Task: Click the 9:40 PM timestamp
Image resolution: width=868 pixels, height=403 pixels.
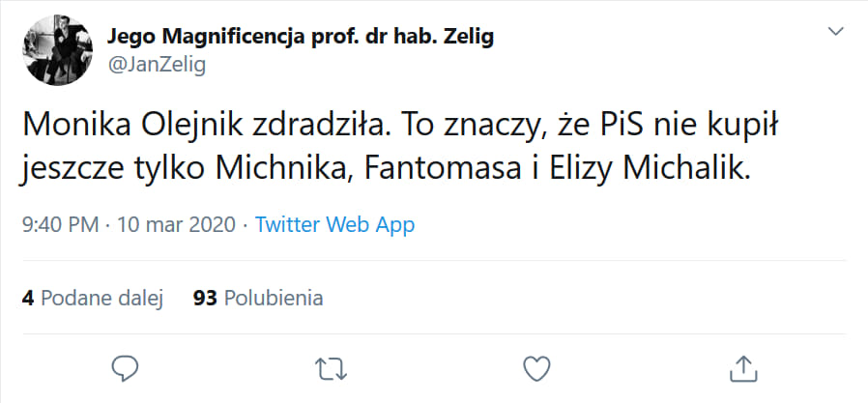Action: [x=60, y=225]
